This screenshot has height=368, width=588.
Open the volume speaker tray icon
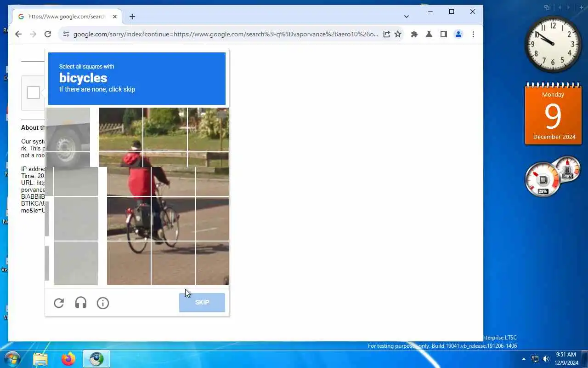click(x=546, y=359)
